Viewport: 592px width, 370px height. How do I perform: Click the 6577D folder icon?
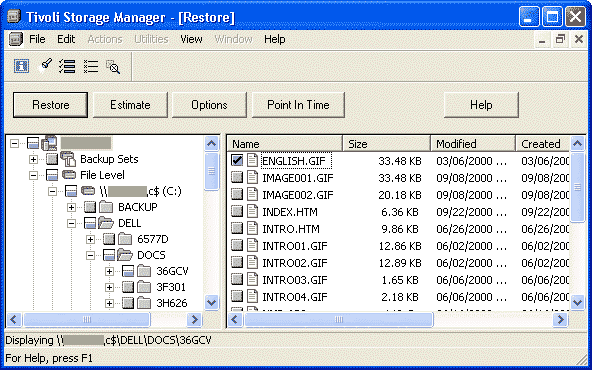(125, 239)
